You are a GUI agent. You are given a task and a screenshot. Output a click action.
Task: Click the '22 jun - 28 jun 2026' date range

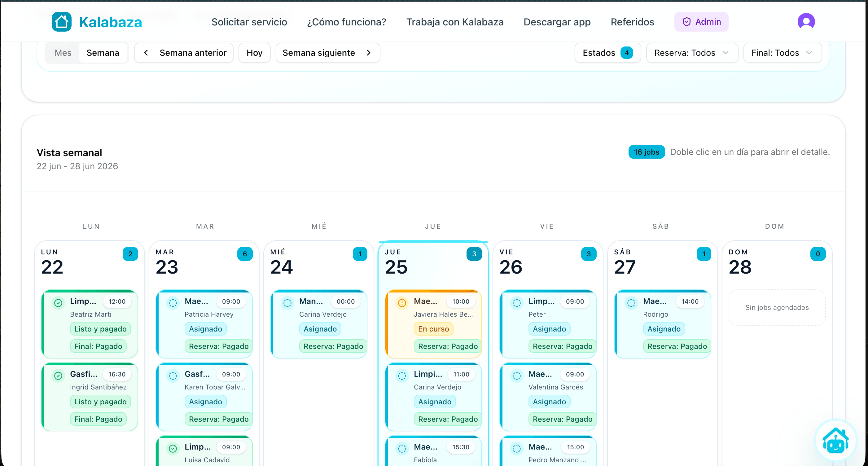(x=77, y=166)
